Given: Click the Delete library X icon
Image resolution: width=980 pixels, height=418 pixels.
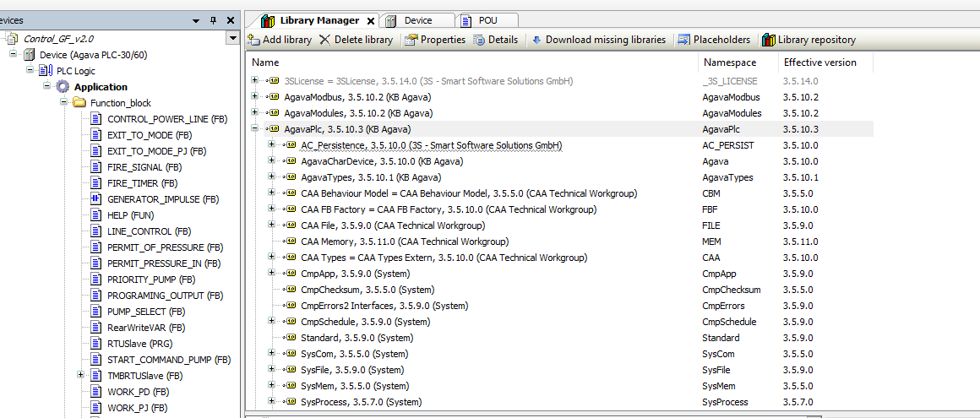Looking at the screenshot, I should click(x=325, y=40).
